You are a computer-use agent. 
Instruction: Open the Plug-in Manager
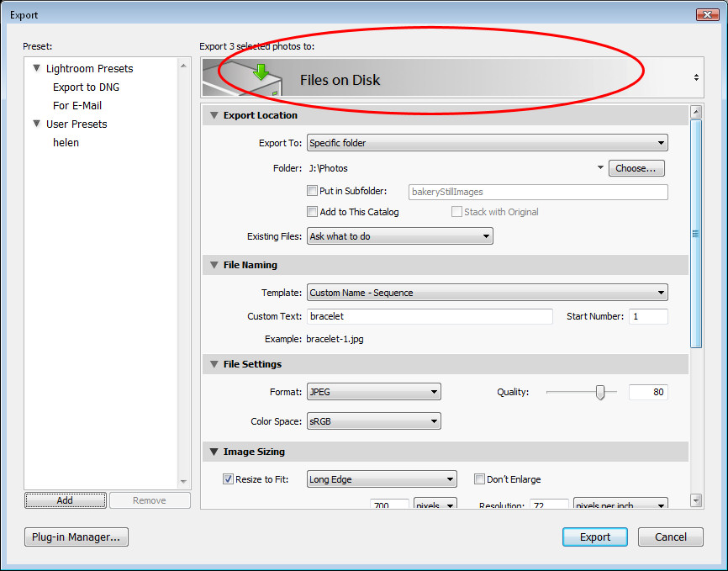click(76, 537)
